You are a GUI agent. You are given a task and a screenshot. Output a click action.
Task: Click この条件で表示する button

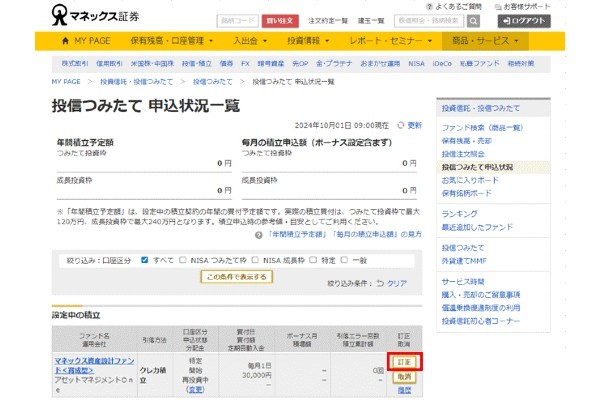[x=236, y=277]
